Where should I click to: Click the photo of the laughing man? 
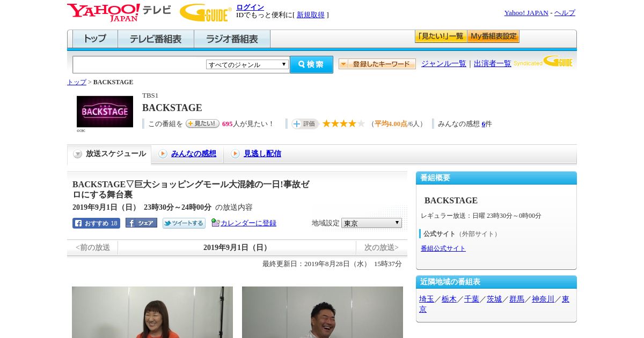tap(323, 312)
